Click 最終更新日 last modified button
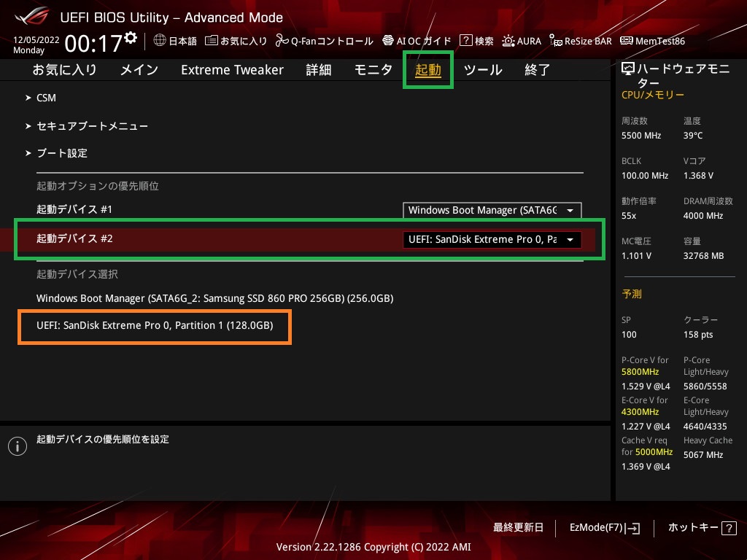The width and height of the screenshot is (747, 560). pos(519,528)
